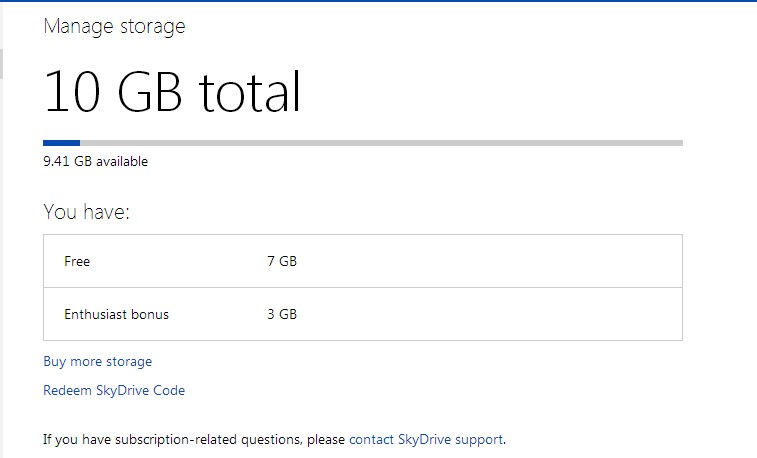Click the 3 GB Enthusiast bonus value
Screen dimensions: 757x458
[281, 314]
